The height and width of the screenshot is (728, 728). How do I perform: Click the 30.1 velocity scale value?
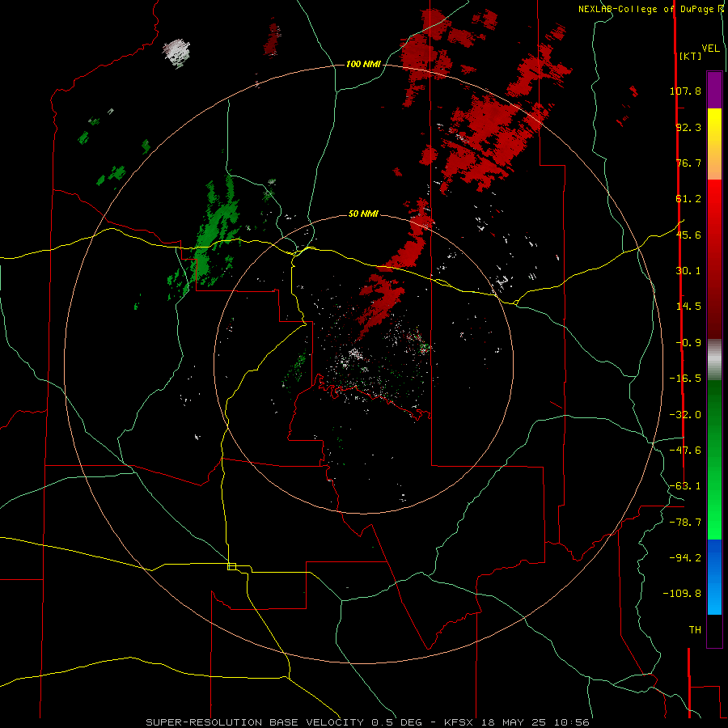click(x=688, y=271)
